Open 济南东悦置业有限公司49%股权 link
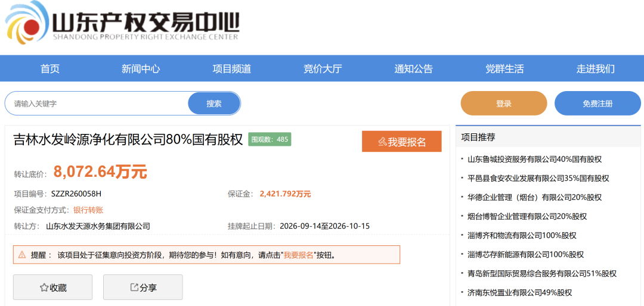 pos(519,292)
